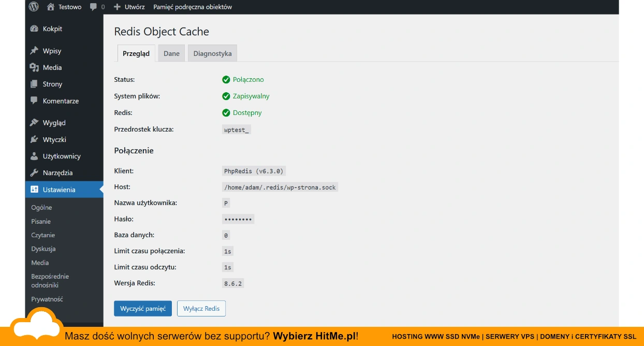Select the Ustawienia menu item
This screenshot has width=644, height=346.
point(64,190)
